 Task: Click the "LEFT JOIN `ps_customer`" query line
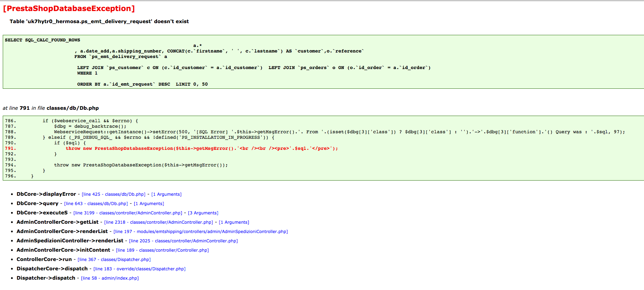click(254, 68)
